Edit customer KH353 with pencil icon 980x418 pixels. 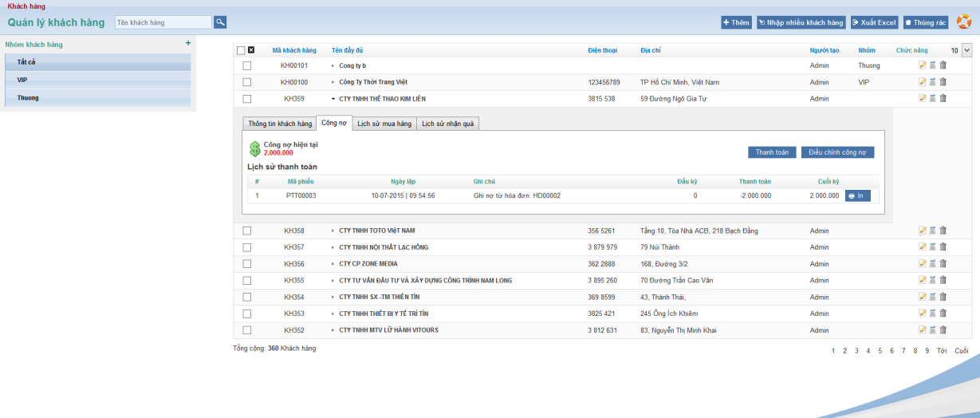923,313
